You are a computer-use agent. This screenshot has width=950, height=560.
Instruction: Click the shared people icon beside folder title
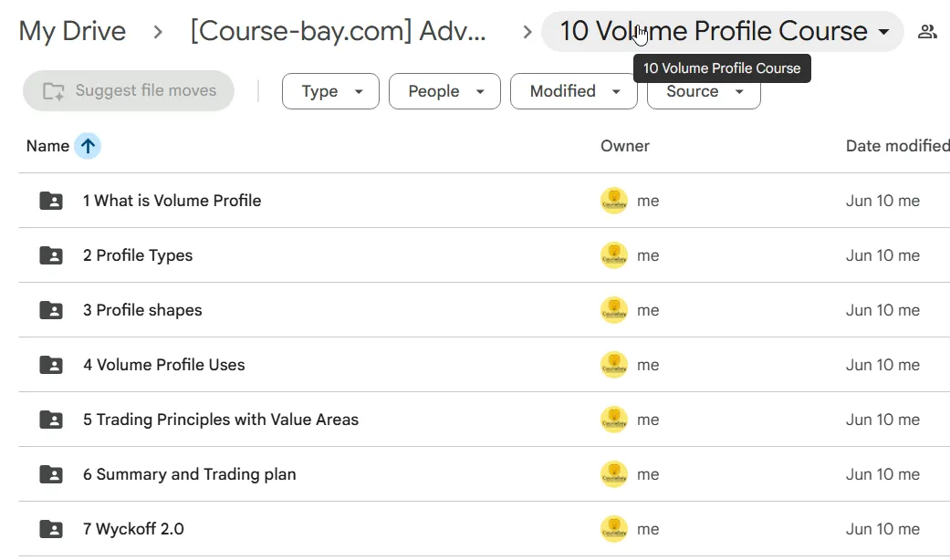927,32
